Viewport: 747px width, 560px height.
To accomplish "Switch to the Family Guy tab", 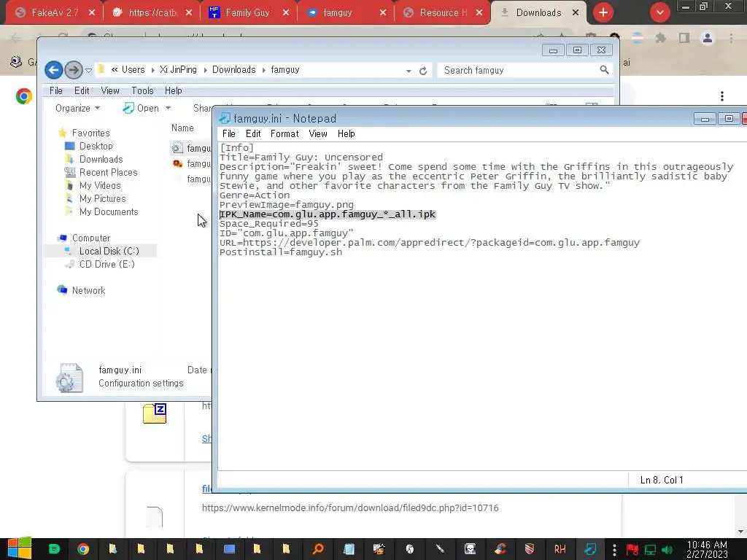I will [x=247, y=12].
